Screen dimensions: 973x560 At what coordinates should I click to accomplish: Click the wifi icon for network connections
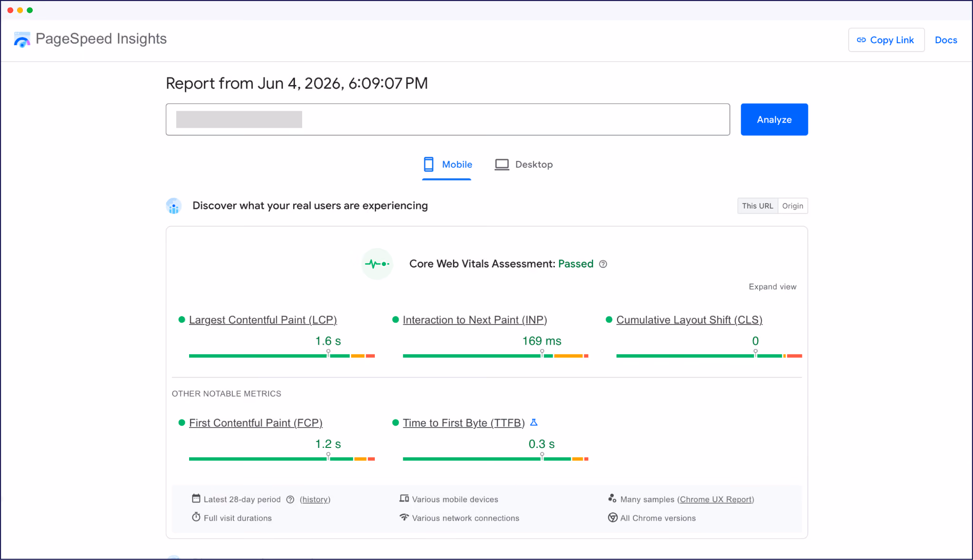[404, 517]
